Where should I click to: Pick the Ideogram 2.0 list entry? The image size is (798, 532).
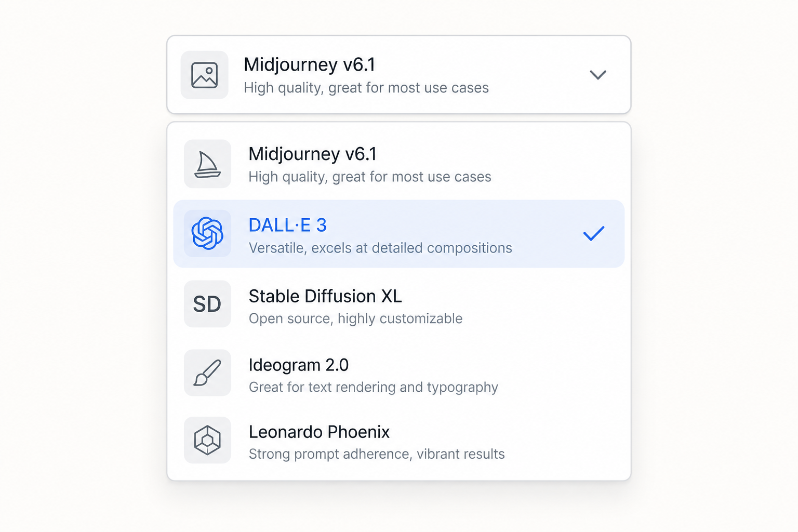[399, 373]
